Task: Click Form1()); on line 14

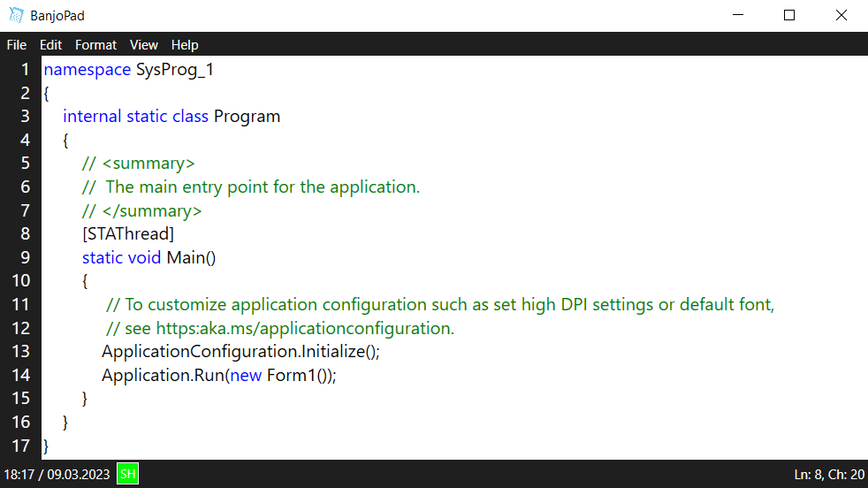Action: coord(301,376)
